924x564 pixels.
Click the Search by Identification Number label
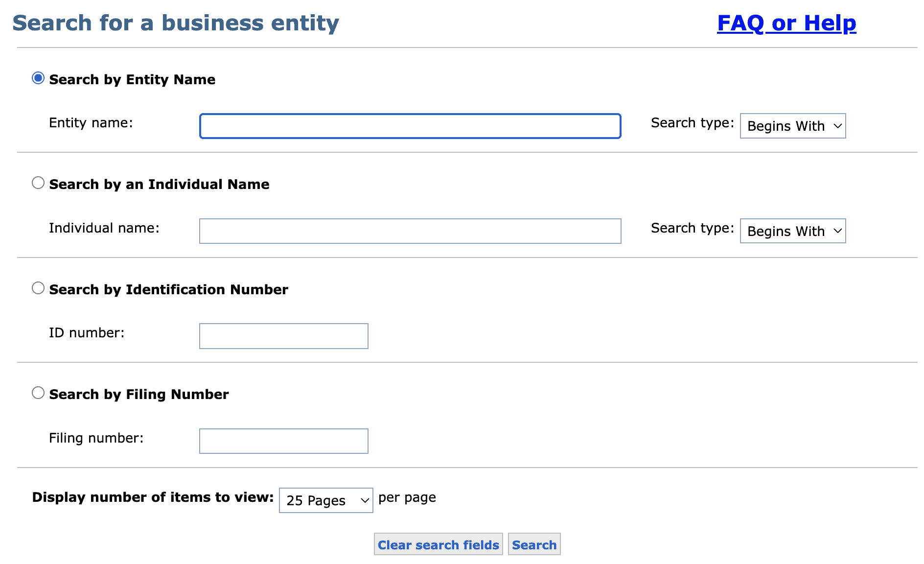tap(168, 289)
